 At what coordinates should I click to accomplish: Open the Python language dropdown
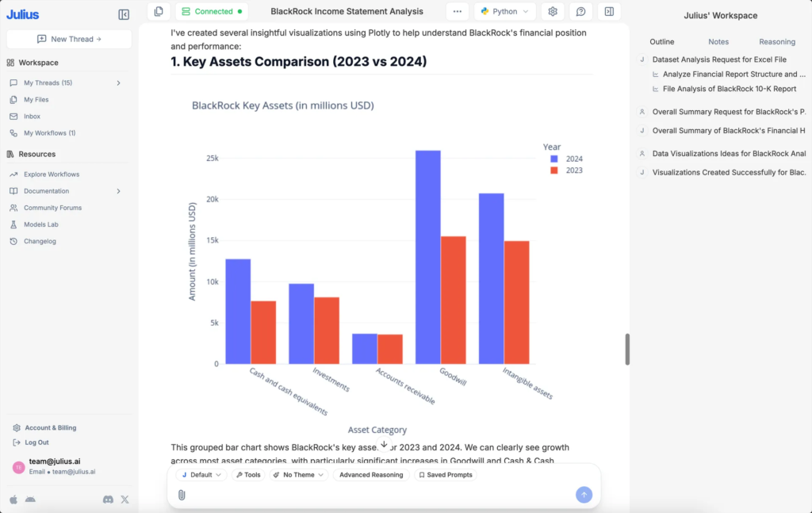[505, 12]
